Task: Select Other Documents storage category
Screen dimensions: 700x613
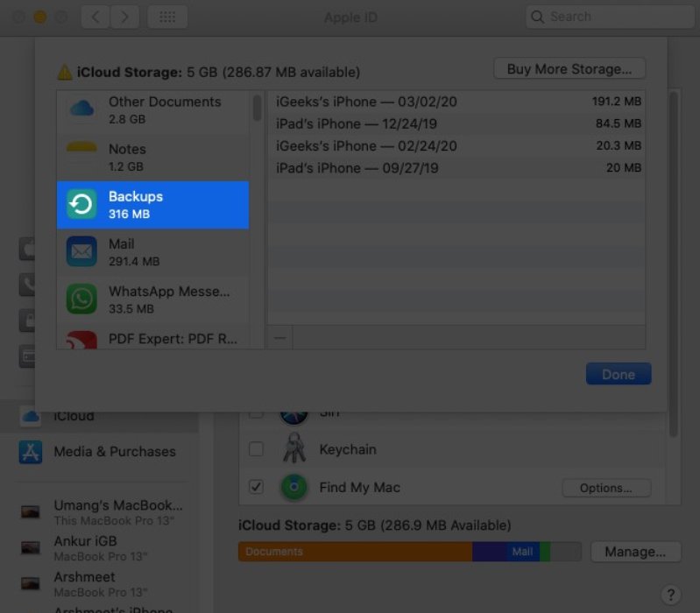Action: [x=152, y=110]
